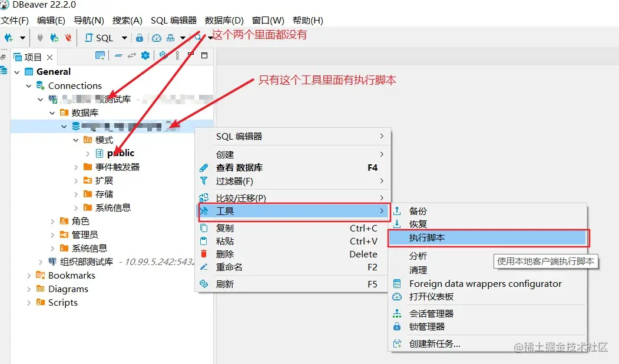Collapse the General project node
Image resolution: width=619 pixels, height=364 pixels.
coord(16,72)
